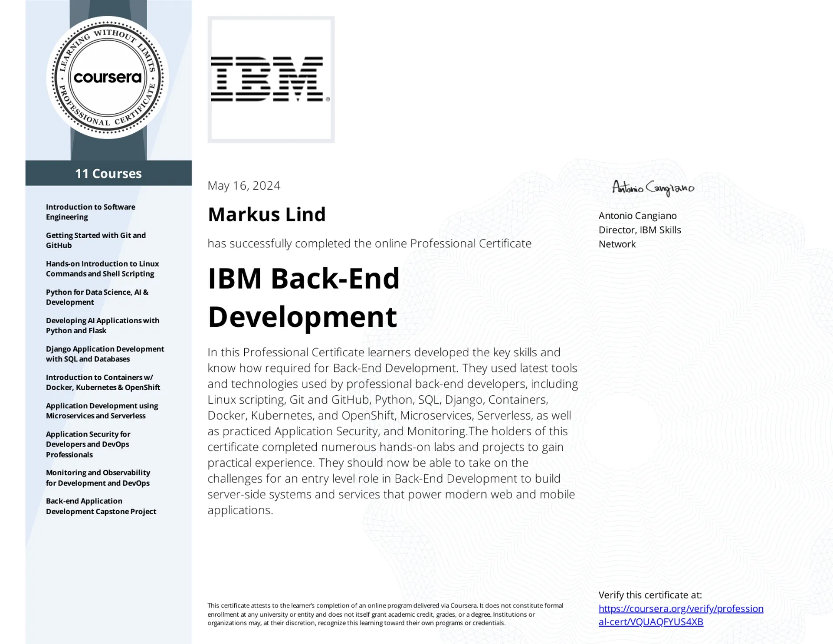The width and height of the screenshot is (833, 644).
Task: Select "Introduction to Containers w/ Docker, Kubernetes & OpenShift"
Action: click(x=103, y=382)
